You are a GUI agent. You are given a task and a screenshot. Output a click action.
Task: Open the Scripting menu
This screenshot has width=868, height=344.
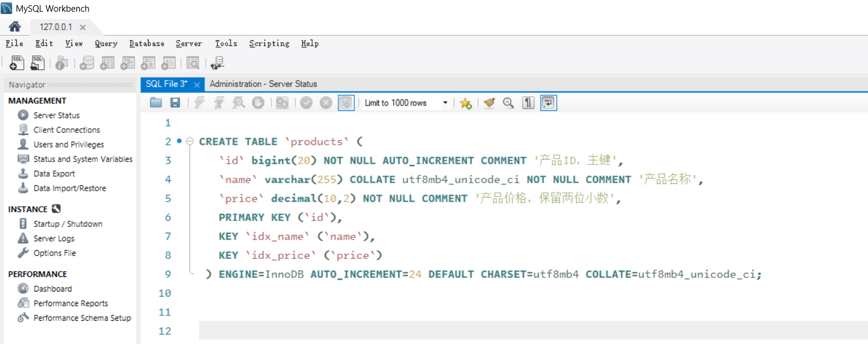269,44
